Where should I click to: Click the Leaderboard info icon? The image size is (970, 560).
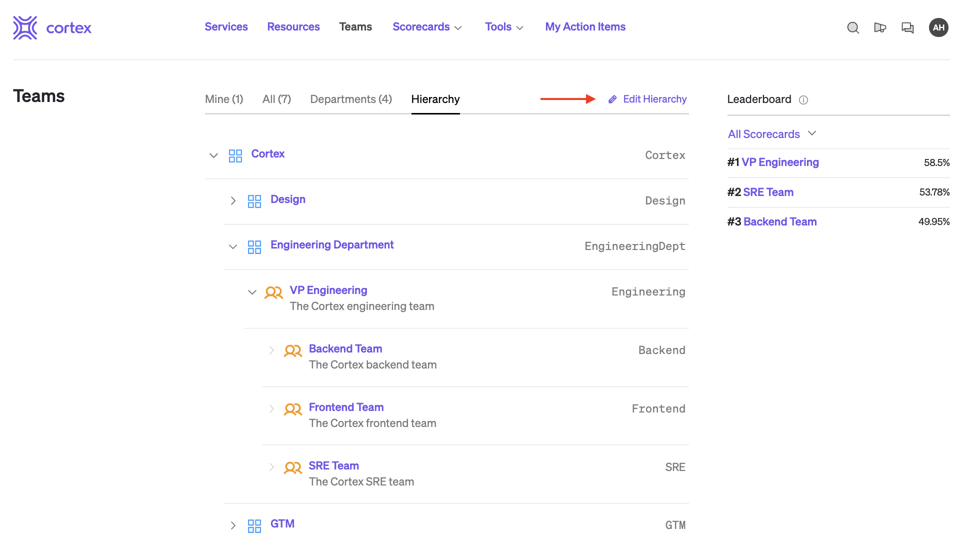[x=803, y=100]
